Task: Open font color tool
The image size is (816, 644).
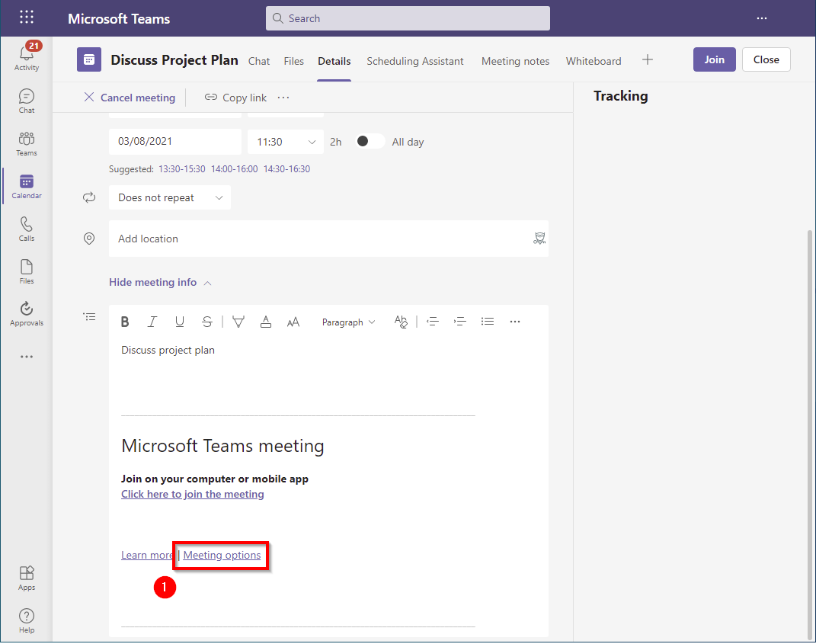Action: coord(266,322)
